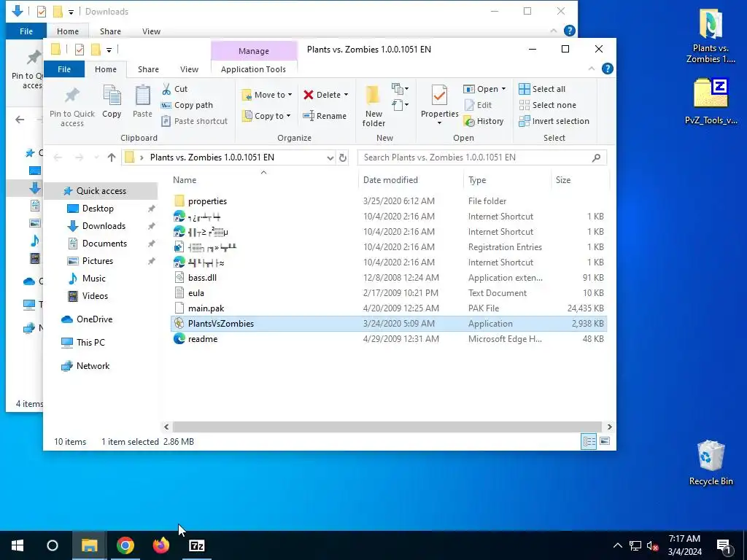Click the address bar path text

click(x=212, y=157)
